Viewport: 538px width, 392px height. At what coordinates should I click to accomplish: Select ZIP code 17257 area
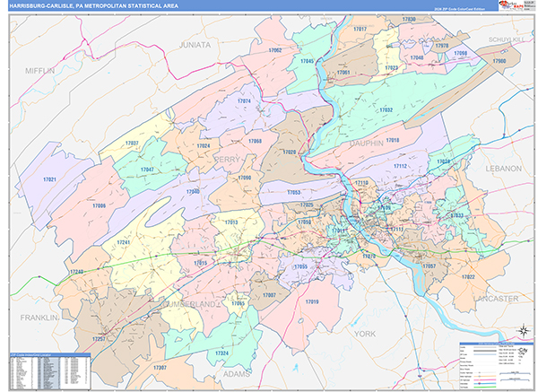click(x=99, y=339)
